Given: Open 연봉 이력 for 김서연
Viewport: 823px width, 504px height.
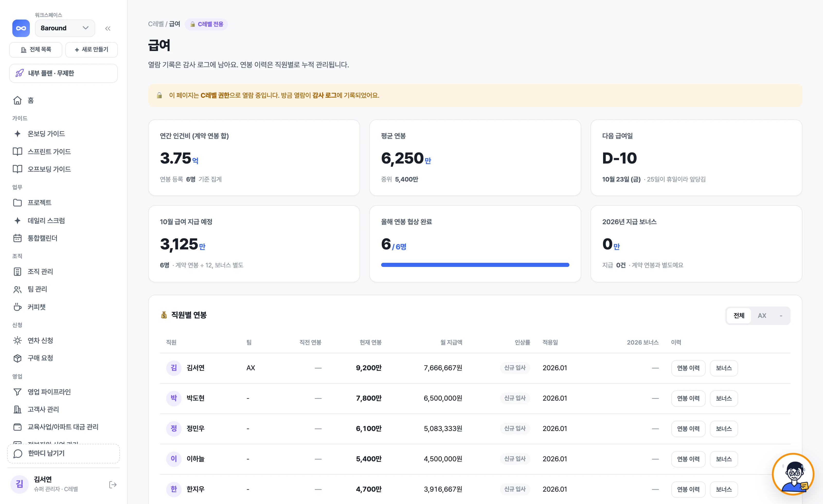Looking at the screenshot, I should coord(688,368).
